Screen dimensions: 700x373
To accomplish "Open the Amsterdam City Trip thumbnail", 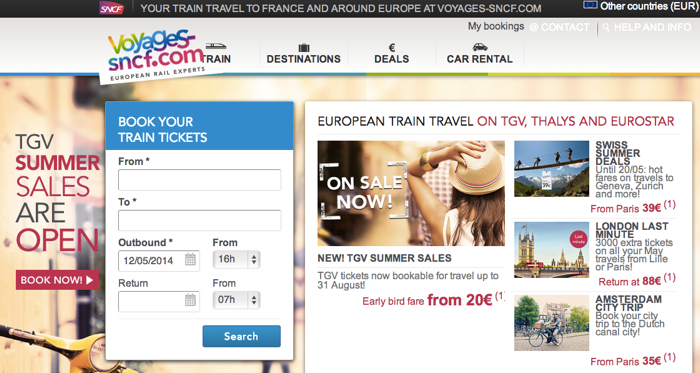I will tap(551, 323).
